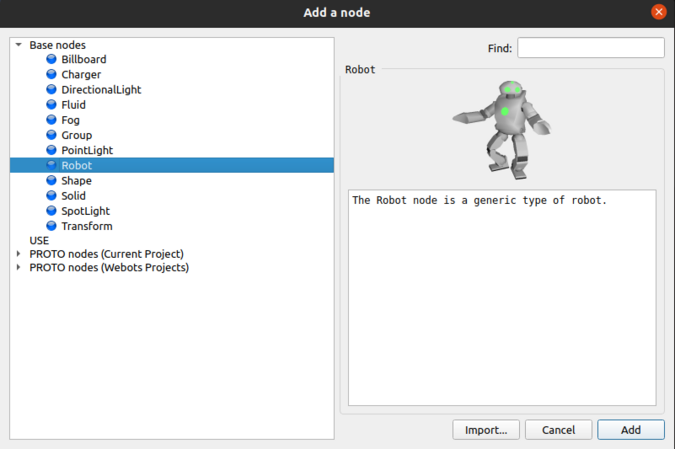Expand PROTO nodes (Webots Projects)
Screen dimensions: 675x449
pyautogui.click(x=19, y=268)
